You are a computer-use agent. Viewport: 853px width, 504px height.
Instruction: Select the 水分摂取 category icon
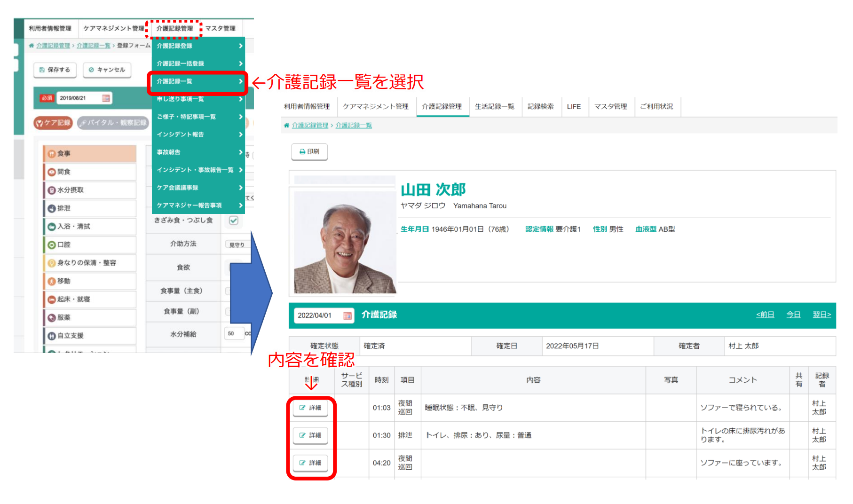coord(52,190)
